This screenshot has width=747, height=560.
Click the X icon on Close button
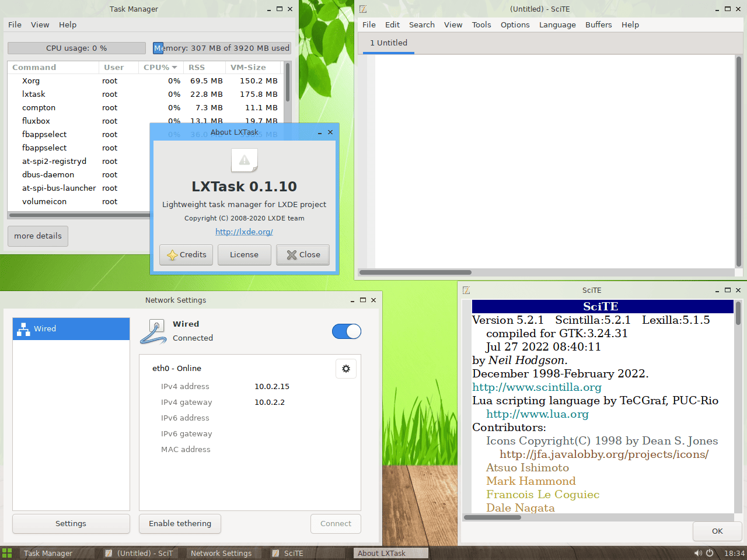[292, 255]
